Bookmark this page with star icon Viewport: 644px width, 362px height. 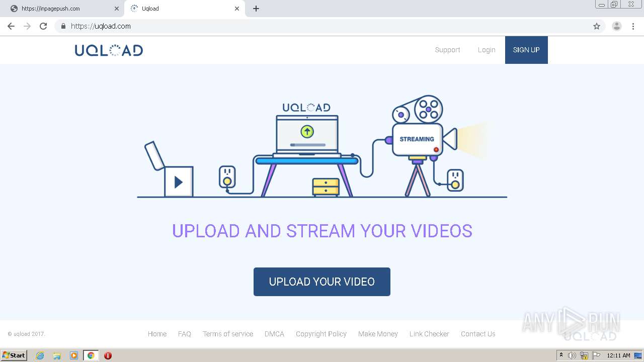597,26
